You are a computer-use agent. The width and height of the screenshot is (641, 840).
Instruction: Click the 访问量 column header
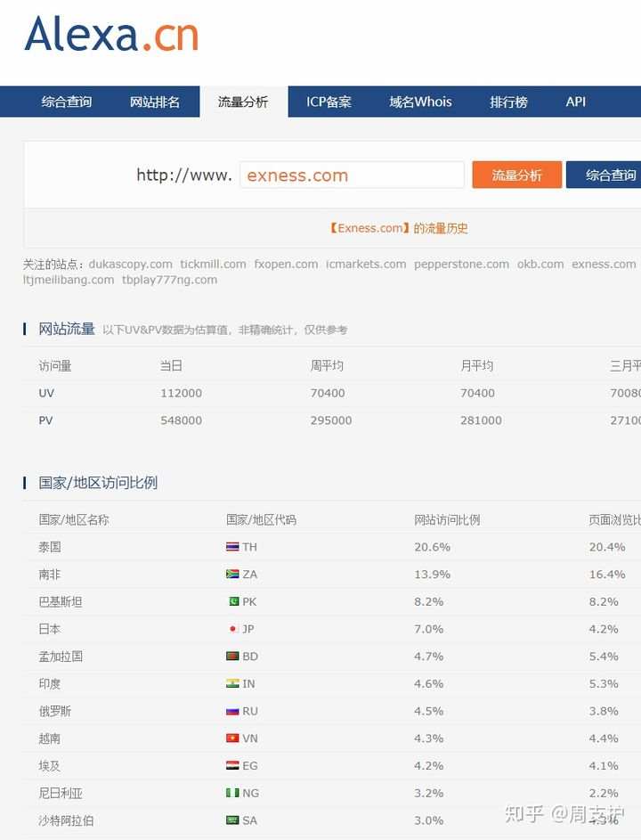[x=54, y=366]
